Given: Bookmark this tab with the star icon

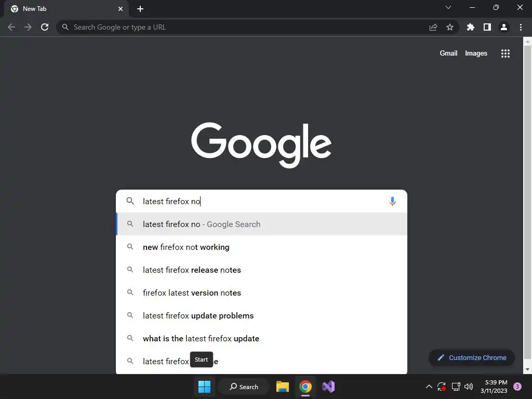Looking at the screenshot, I should click(450, 27).
